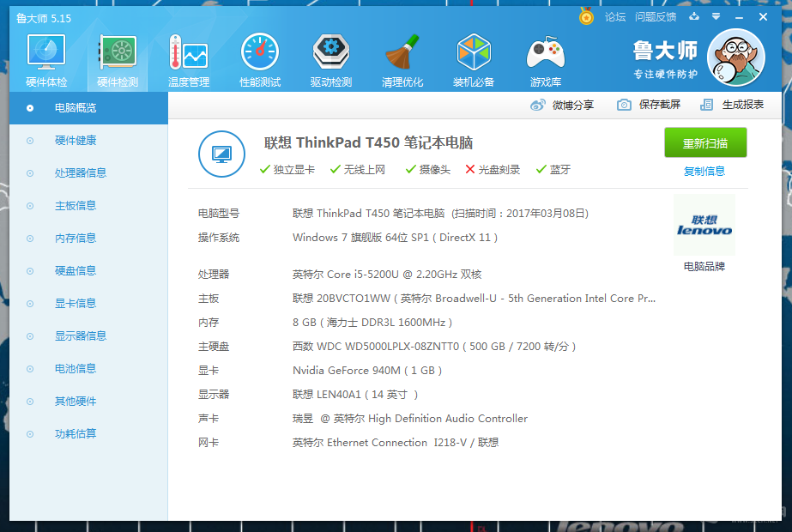Click the blue circular computer monitor icon

(221, 154)
